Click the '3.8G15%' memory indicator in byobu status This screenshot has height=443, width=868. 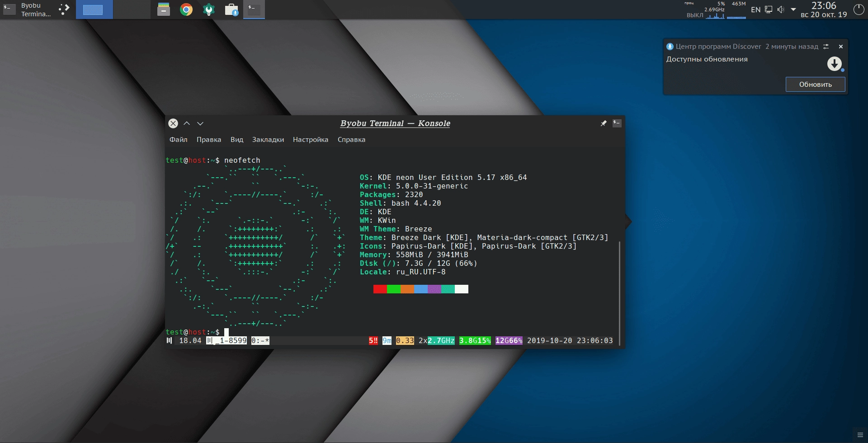point(475,341)
